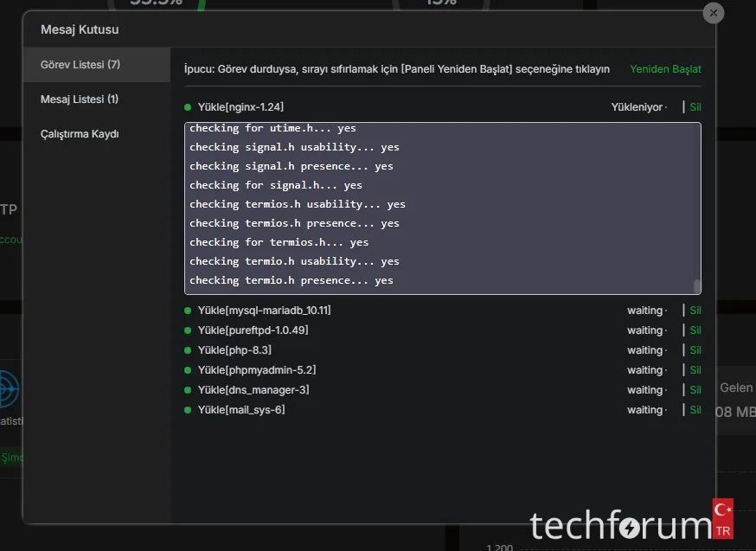Delete the php-8.3 install task
Viewport: 756px width, 551px height.
[695, 350]
